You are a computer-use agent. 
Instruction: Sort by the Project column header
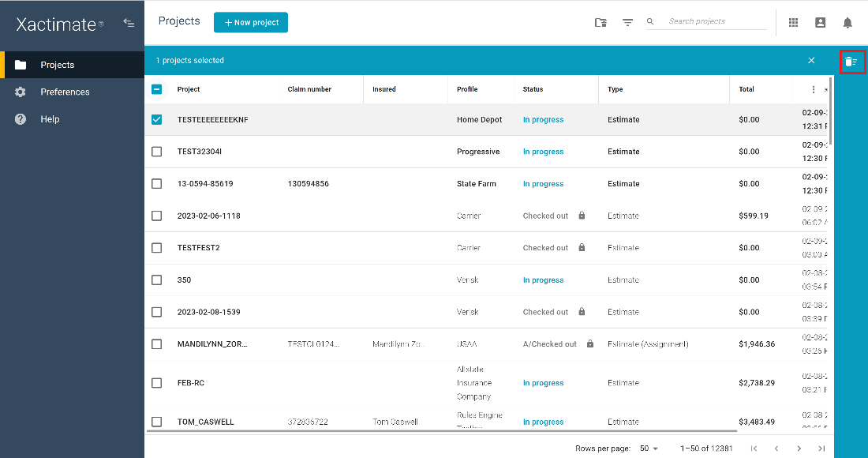tap(189, 89)
